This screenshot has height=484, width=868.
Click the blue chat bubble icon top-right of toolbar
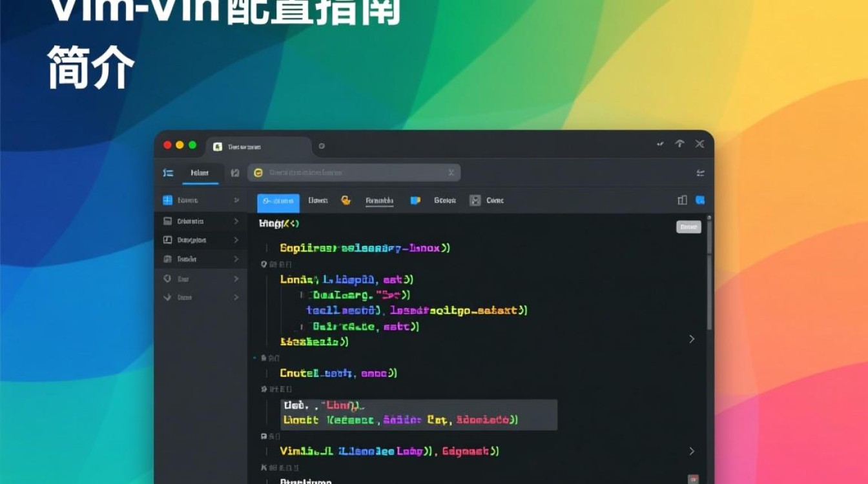pyautogui.click(x=699, y=200)
